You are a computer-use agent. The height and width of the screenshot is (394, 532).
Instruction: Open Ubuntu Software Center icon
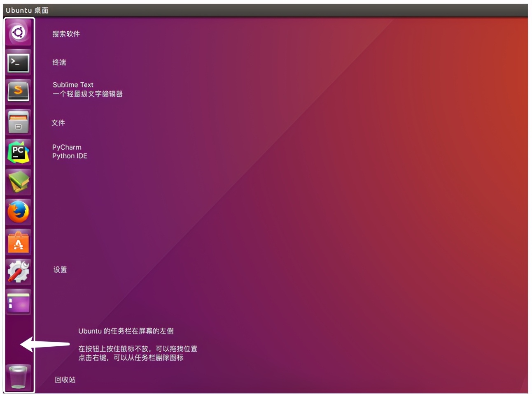[19, 242]
